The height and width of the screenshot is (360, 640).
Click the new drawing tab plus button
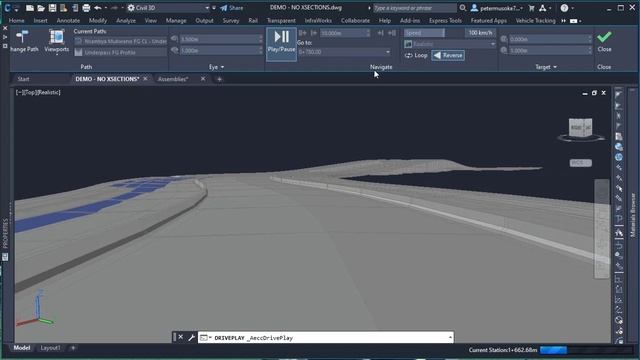click(x=219, y=79)
